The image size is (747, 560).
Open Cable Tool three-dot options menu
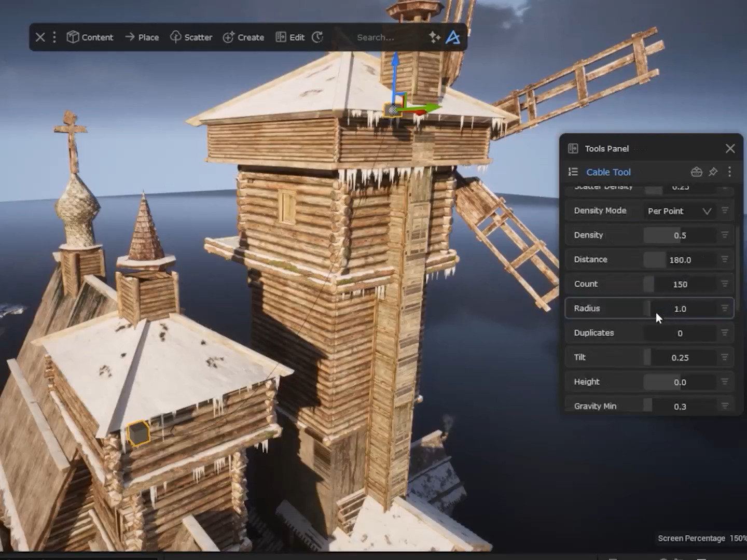click(729, 172)
